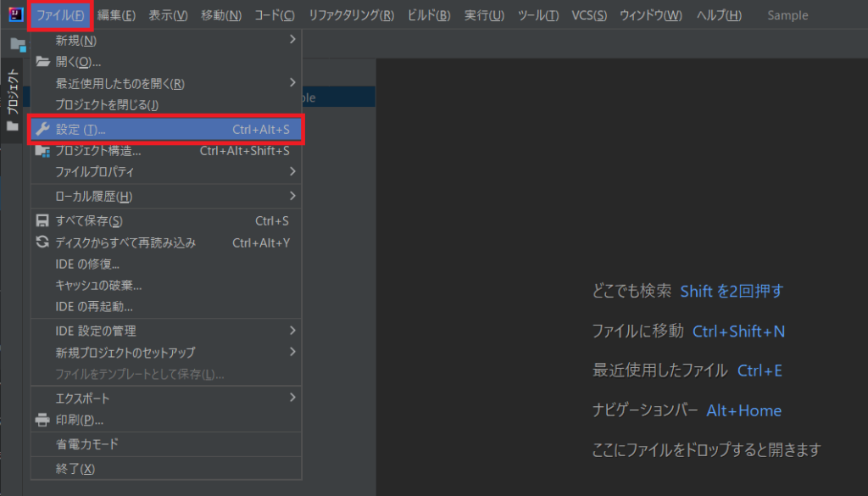Click the reload-from-disk arrows icon
The width and height of the screenshot is (868, 496).
pyautogui.click(x=42, y=242)
